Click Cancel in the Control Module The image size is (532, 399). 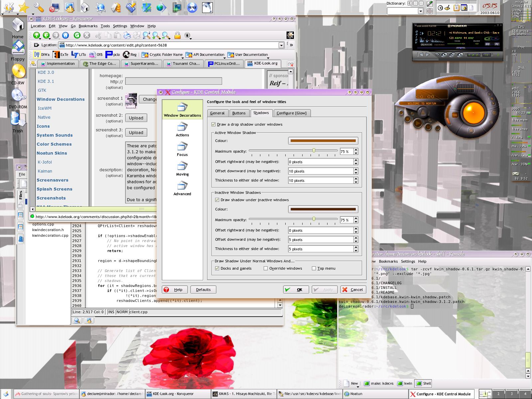(353, 290)
